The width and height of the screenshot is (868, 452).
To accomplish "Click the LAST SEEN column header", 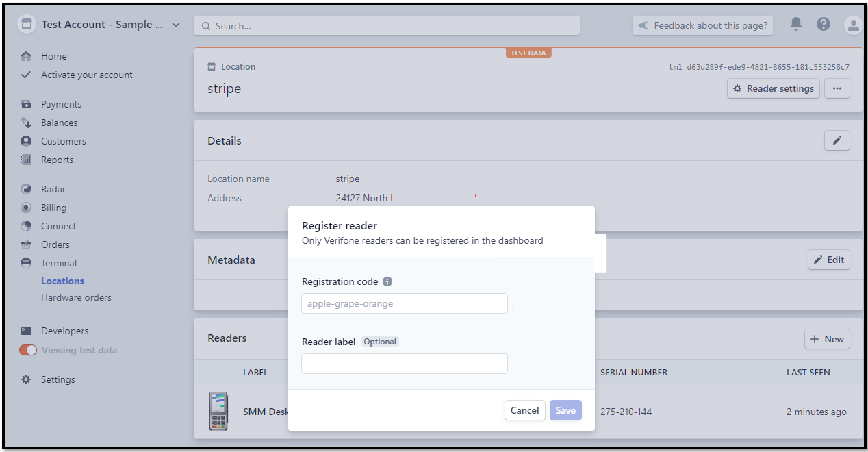I will pyautogui.click(x=808, y=373).
